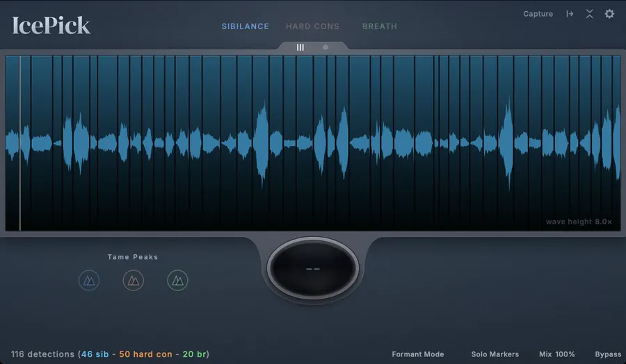Click the white playhead line in waveform
The width and height of the screenshot is (626, 364).
(20, 142)
